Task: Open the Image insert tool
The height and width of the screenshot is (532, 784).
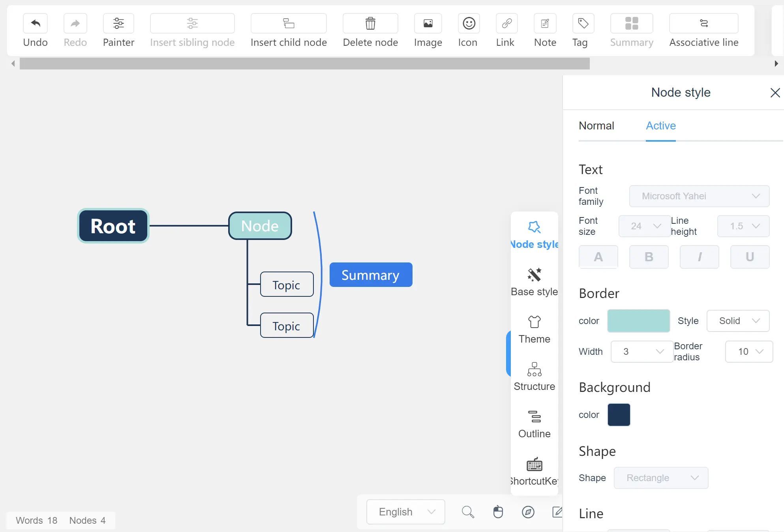Action: [428, 23]
